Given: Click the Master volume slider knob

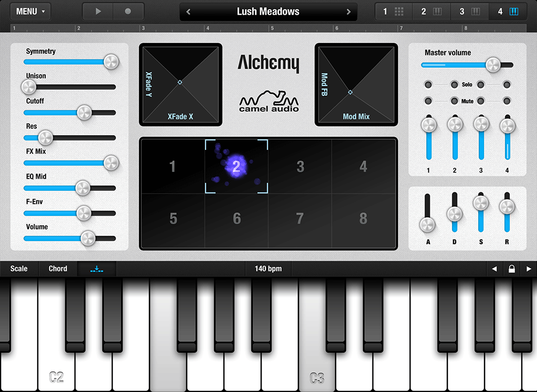Looking at the screenshot, I should click(x=493, y=64).
